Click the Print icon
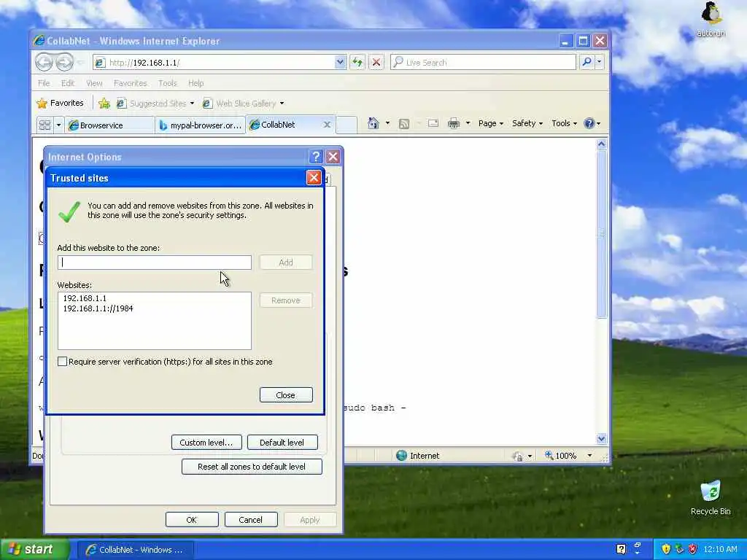The width and height of the screenshot is (747, 560). (x=454, y=123)
